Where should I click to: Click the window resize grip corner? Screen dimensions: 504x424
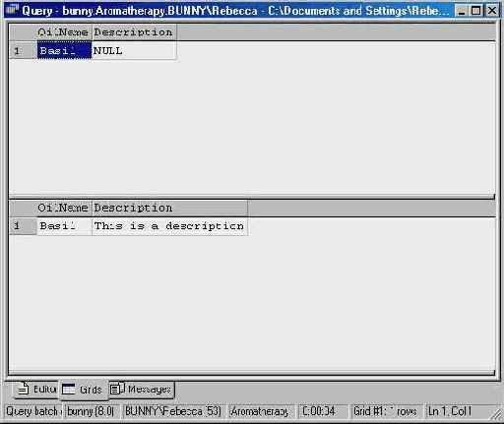pyautogui.click(x=496, y=415)
